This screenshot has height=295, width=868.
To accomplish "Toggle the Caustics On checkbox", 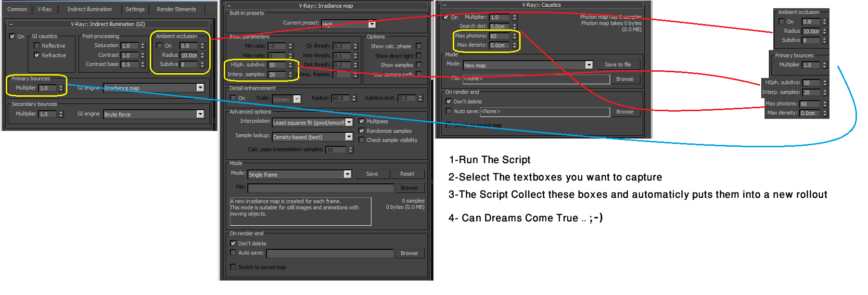I will (446, 17).
